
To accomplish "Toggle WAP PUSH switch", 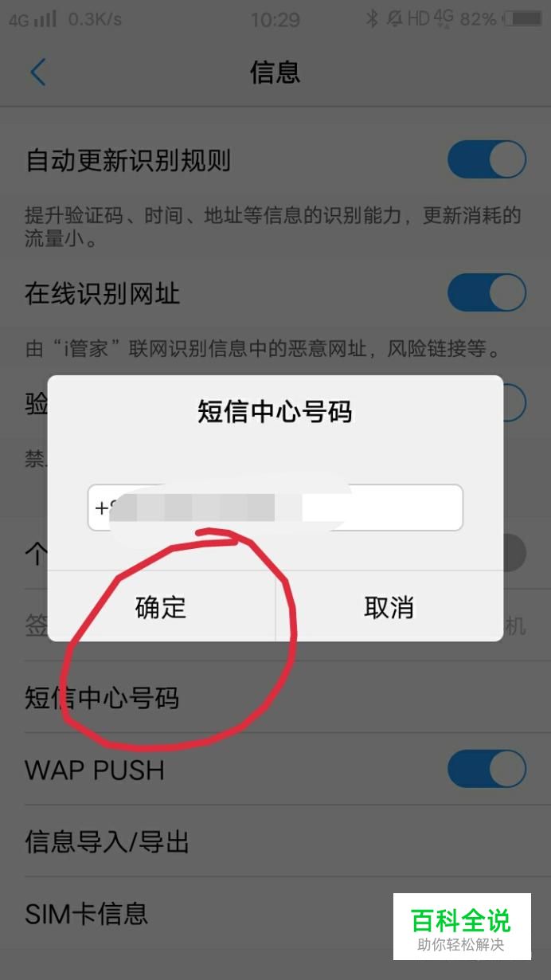I will tap(487, 770).
